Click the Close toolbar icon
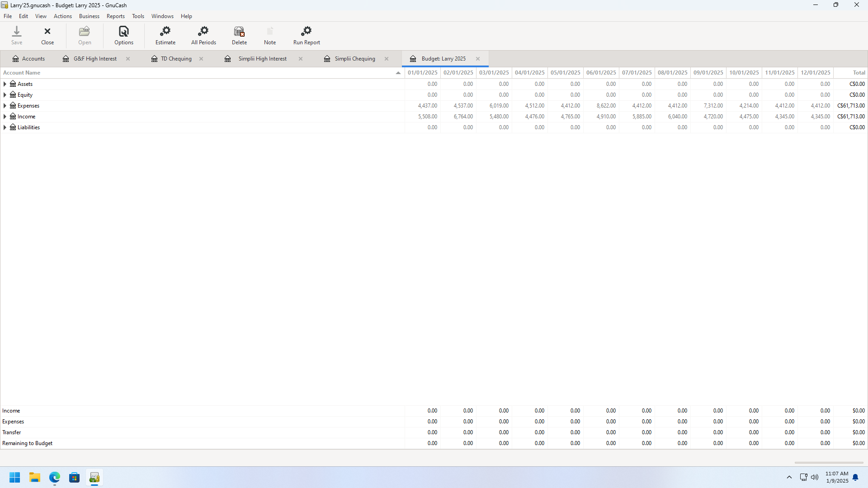 [47, 36]
